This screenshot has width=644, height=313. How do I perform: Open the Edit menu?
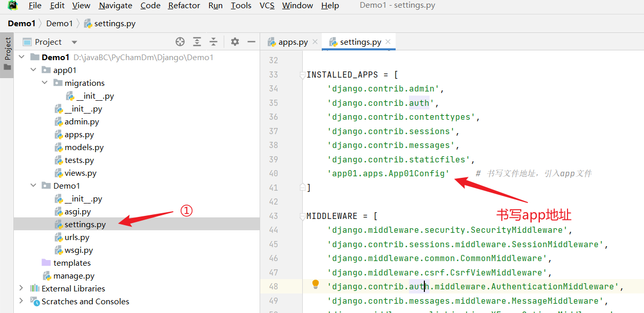tap(57, 6)
